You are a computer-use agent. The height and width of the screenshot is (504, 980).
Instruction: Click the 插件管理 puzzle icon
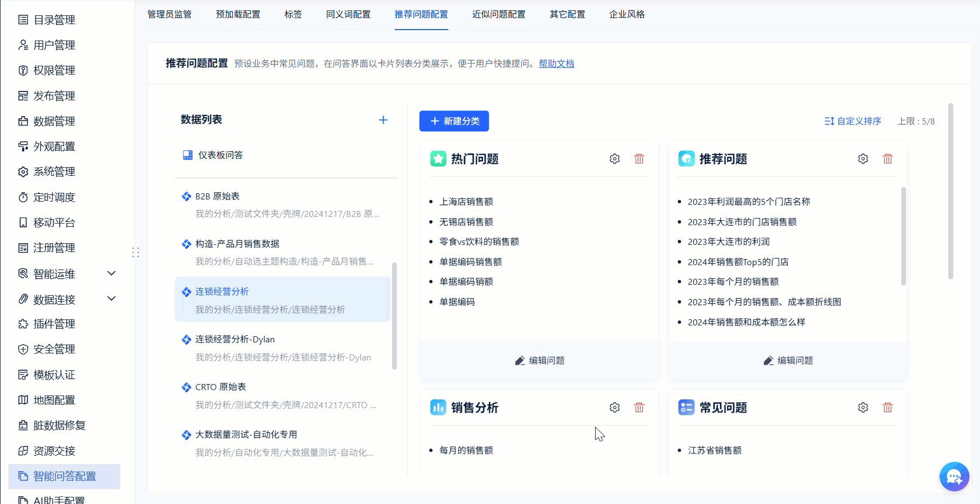pyautogui.click(x=23, y=324)
